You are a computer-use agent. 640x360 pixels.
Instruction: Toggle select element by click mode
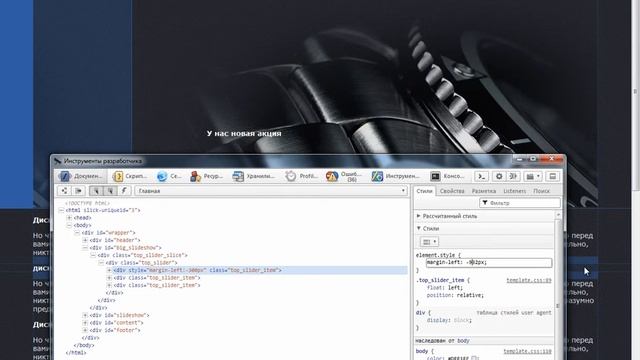[96, 191]
